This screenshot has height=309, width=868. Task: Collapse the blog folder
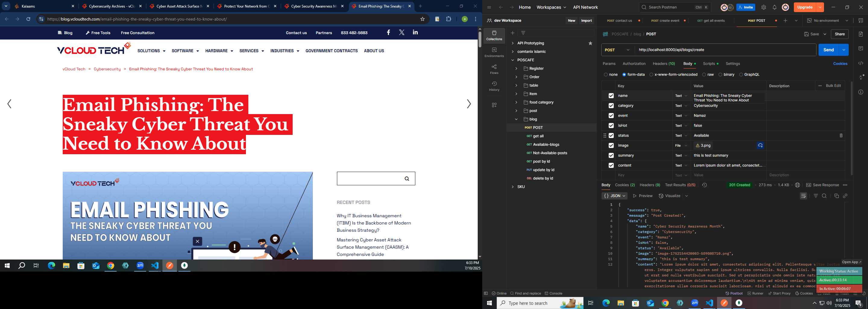(x=516, y=119)
